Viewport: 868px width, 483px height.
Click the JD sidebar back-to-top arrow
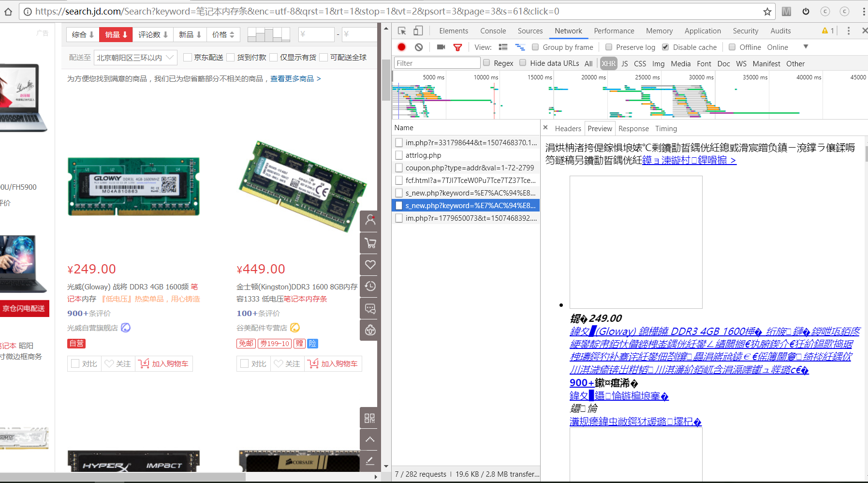[x=370, y=439]
